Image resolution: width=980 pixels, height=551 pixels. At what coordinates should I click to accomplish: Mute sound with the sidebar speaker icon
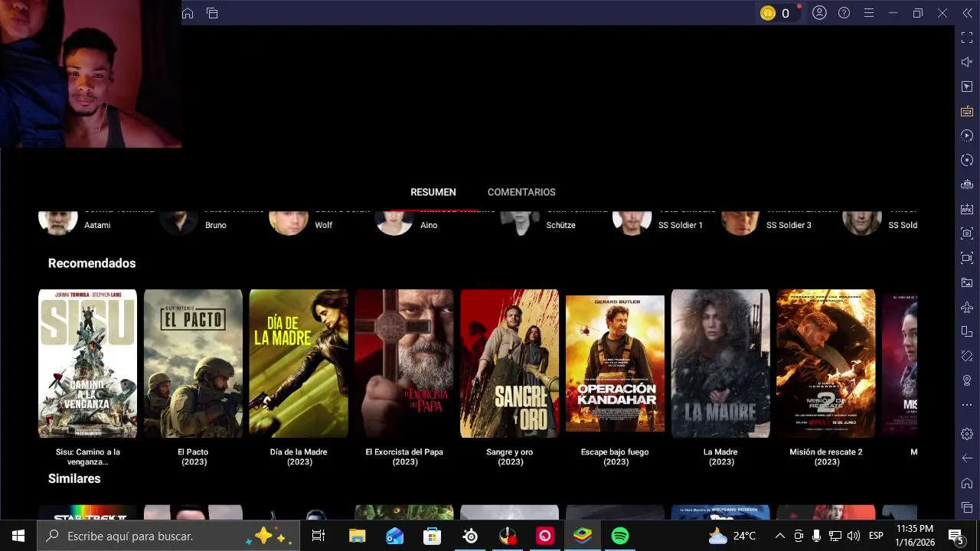(967, 62)
